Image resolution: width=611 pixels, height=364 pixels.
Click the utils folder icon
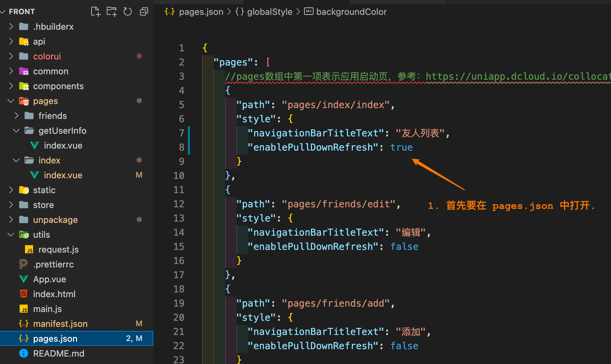[24, 234]
